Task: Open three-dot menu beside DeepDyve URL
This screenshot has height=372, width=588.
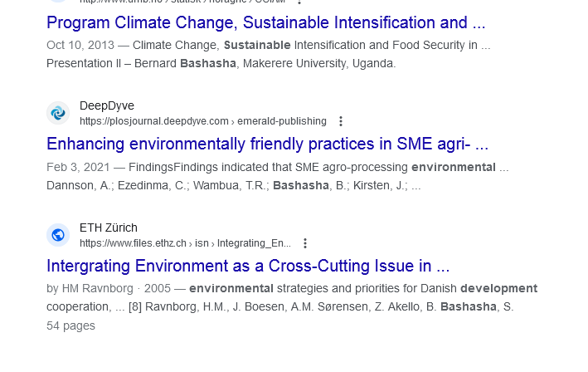Action: pos(340,121)
